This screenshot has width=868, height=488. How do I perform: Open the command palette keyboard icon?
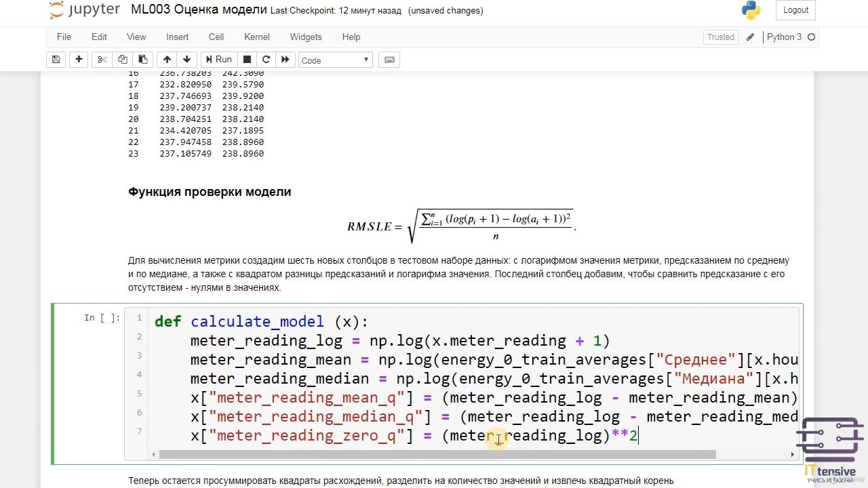point(389,60)
